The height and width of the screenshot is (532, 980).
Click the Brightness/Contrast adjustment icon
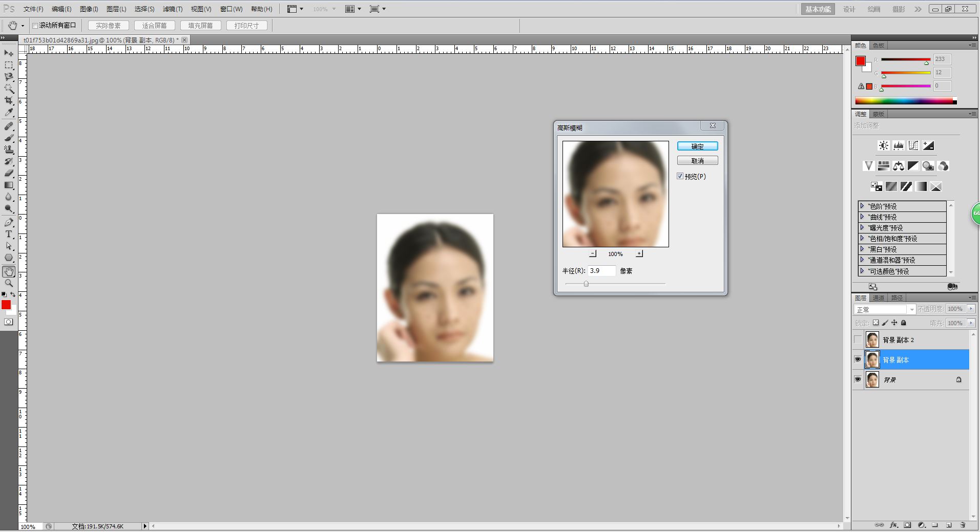pos(883,146)
